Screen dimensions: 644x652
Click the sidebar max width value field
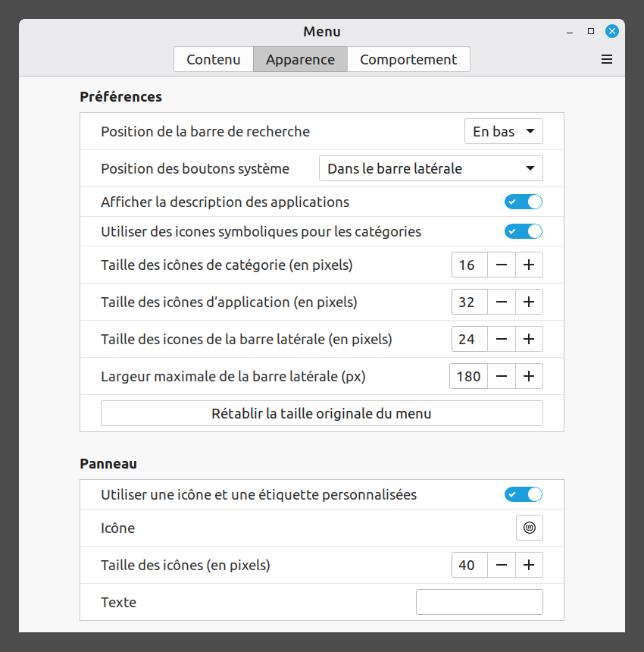coord(468,376)
